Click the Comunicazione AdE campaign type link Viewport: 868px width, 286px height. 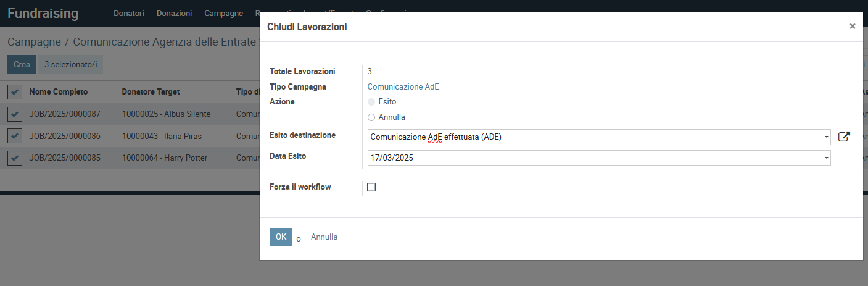(403, 87)
